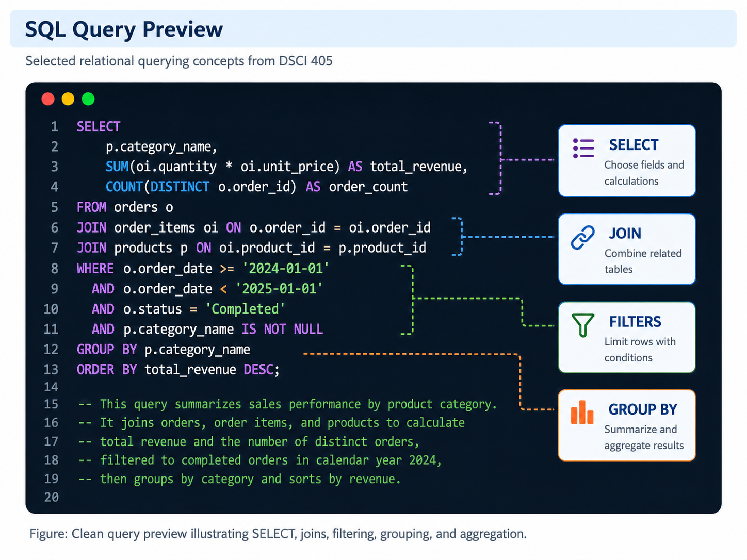Click the "Choose fields and calculations" description
This screenshot has width=747, height=560.
pos(644,173)
